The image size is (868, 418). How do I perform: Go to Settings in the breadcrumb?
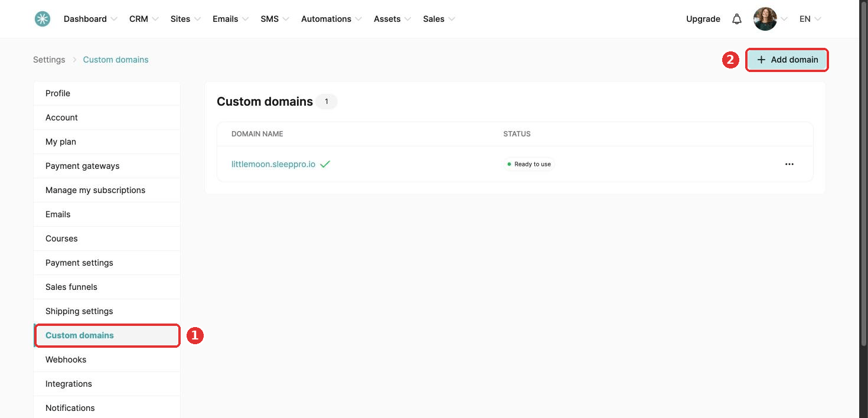[49, 60]
